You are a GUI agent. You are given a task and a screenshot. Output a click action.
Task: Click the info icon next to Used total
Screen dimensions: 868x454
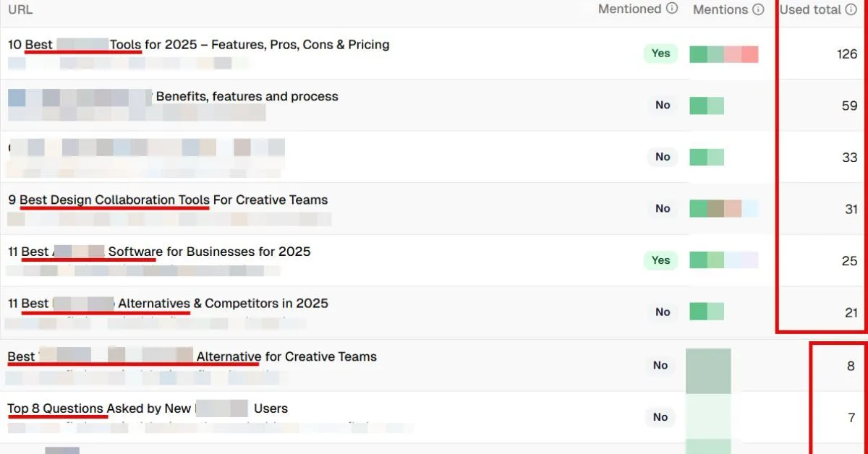tap(851, 9)
